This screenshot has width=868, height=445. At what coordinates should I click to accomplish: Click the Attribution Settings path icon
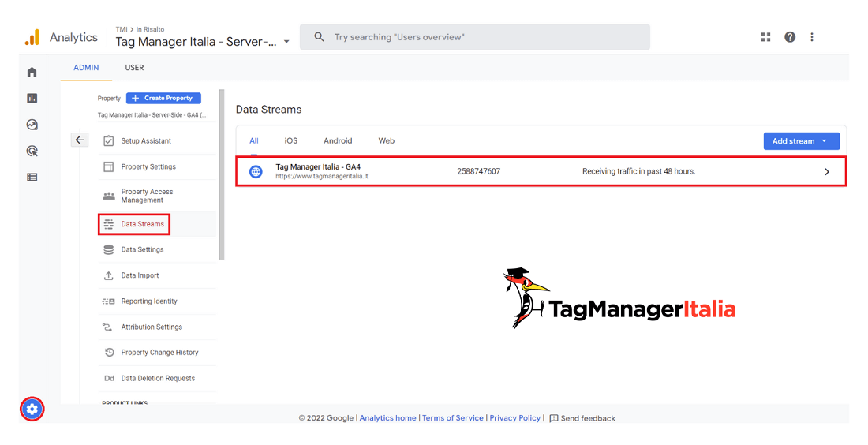[x=108, y=327]
